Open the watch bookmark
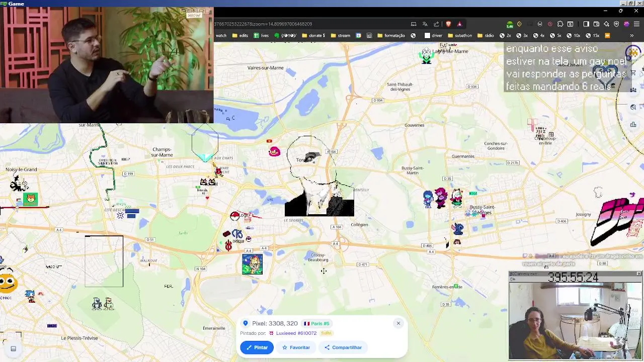The width and height of the screenshot is (644, 362). pos(221,36)
